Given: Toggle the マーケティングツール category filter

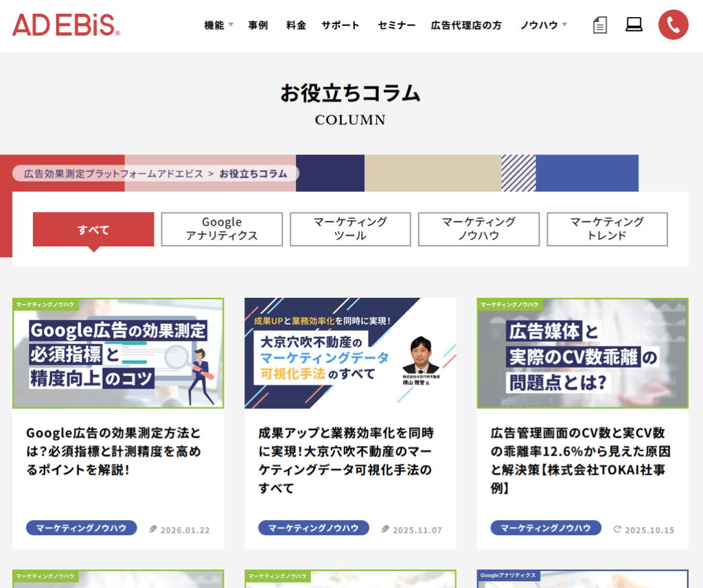Looking at the screenshot, I should 350,228.
